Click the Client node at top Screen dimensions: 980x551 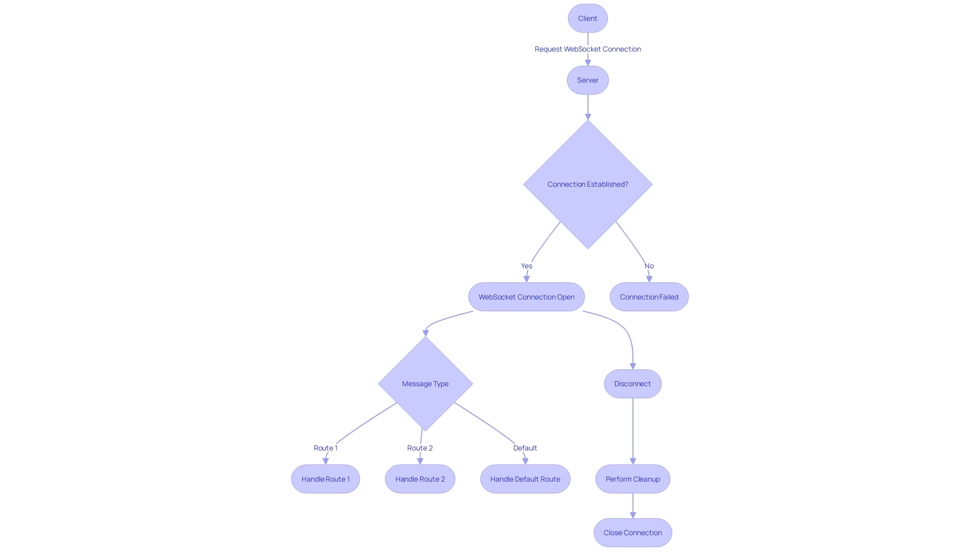click(587, 18)
